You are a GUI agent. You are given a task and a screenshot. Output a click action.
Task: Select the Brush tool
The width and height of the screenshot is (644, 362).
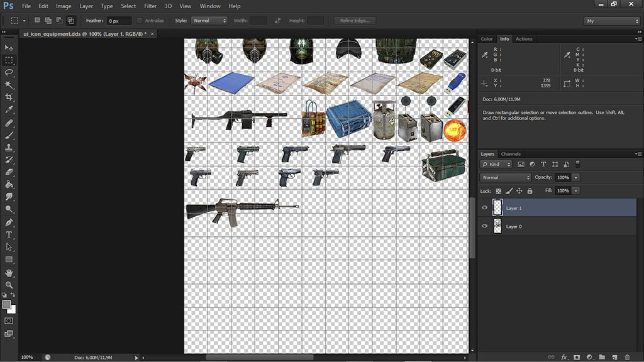9,136
